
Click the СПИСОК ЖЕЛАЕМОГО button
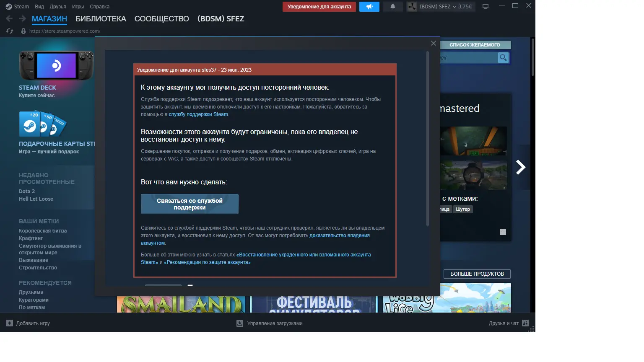pyautogui.click(x=475, y=45)
